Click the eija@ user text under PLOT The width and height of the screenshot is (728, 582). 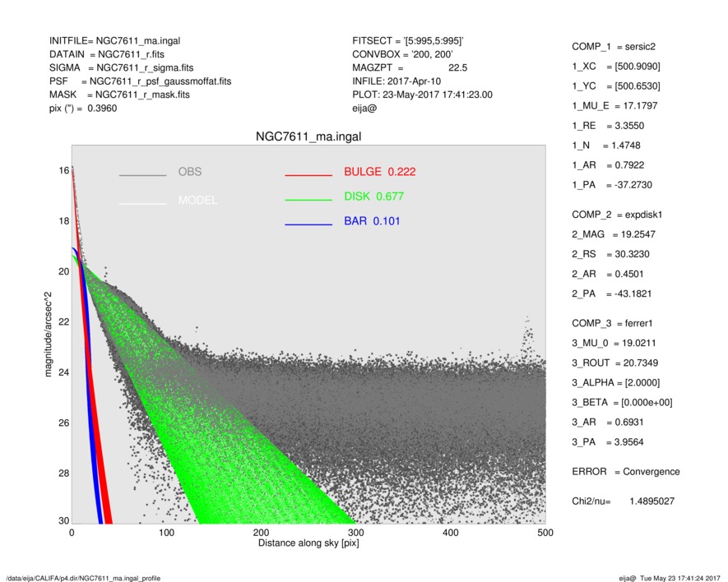point(364,109)
